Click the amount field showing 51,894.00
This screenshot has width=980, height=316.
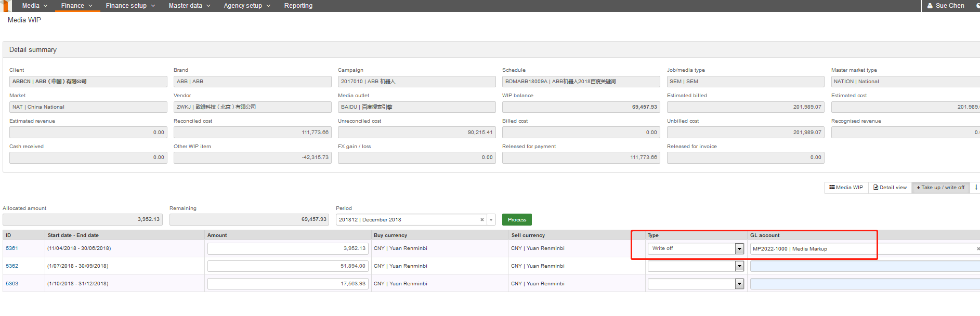288,266
